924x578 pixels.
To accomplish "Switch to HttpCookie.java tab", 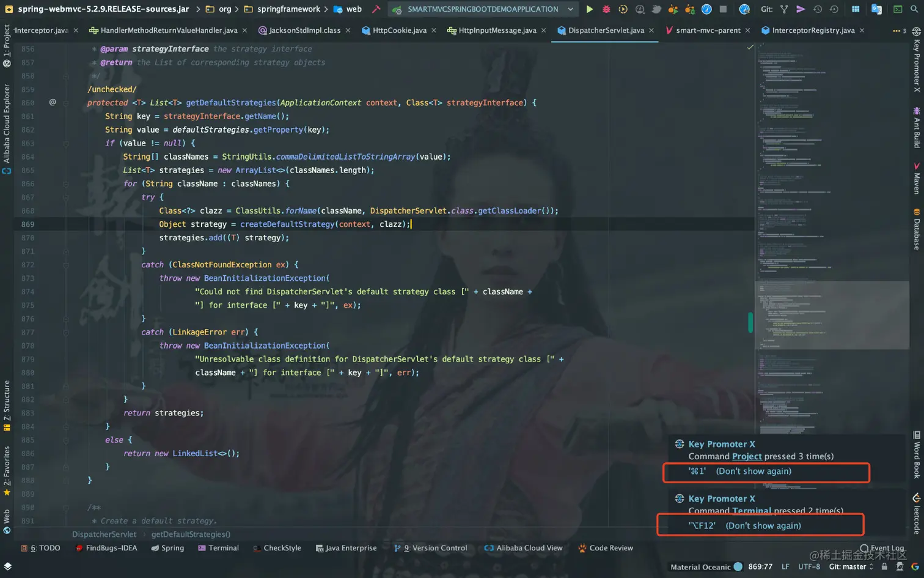I will pyautogui.click(x=399, y=31).
